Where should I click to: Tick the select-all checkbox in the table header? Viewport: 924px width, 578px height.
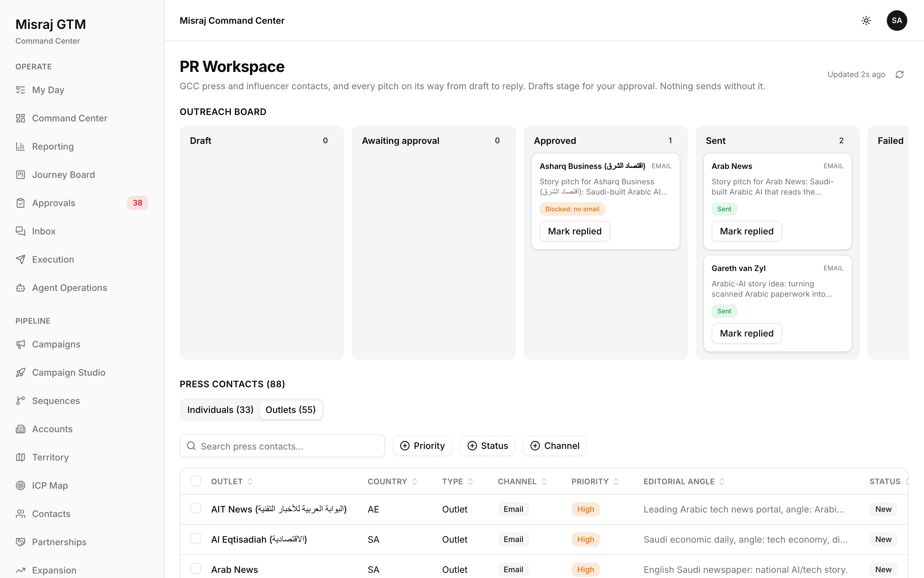[x=195, y=481]
